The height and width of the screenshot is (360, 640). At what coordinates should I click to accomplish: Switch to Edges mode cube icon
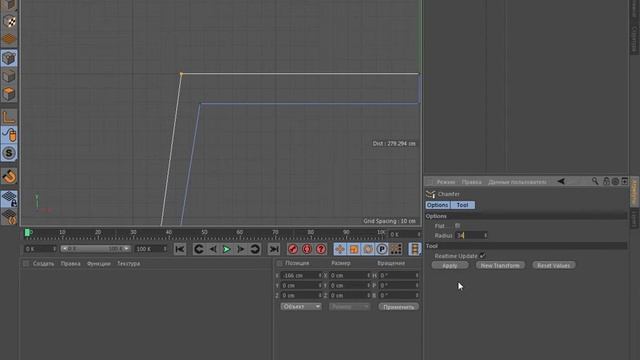[9, 76]
